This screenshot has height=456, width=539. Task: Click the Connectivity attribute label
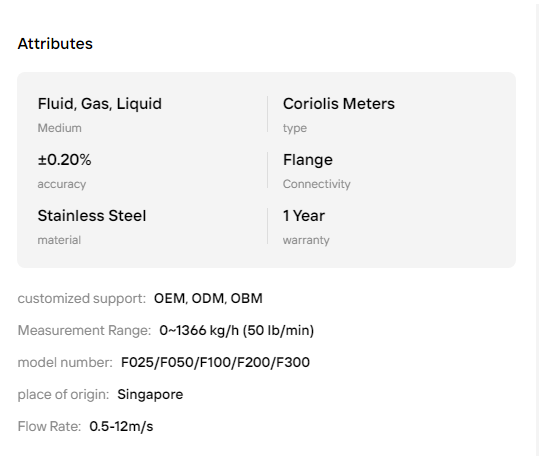(317, 184)
